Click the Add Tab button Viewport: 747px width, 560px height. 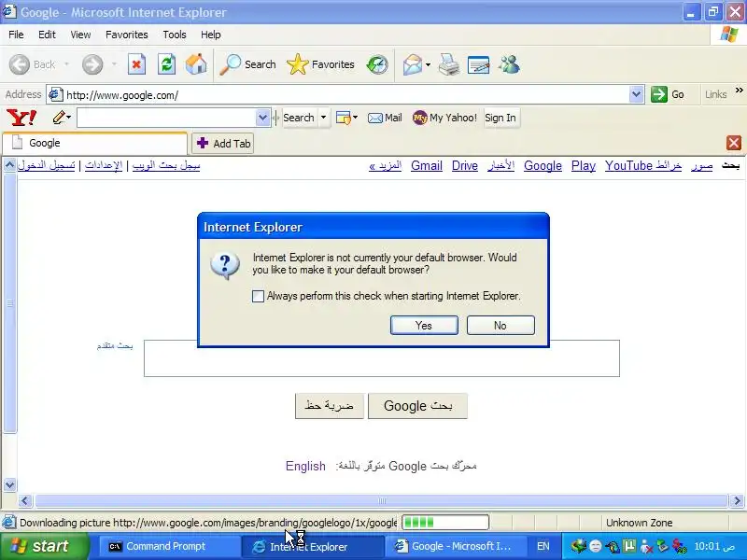tap(223, 144)
